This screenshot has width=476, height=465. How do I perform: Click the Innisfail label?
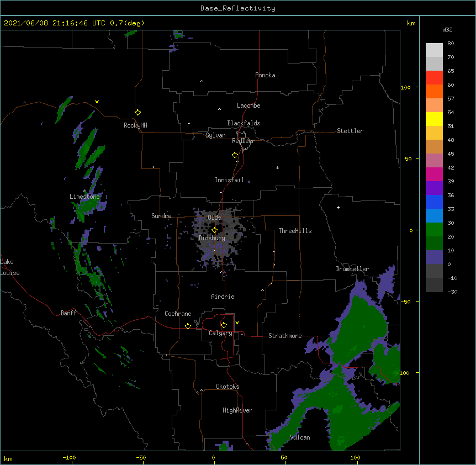click(229, 180)
